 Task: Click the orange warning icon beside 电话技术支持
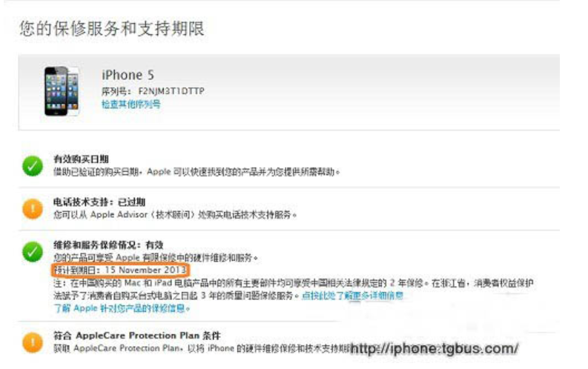[33, 208]
